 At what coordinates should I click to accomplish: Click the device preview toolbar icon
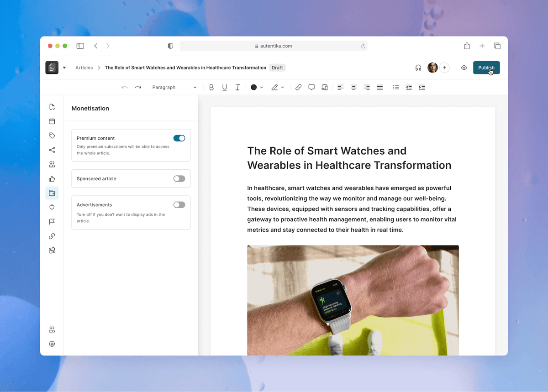325,87
